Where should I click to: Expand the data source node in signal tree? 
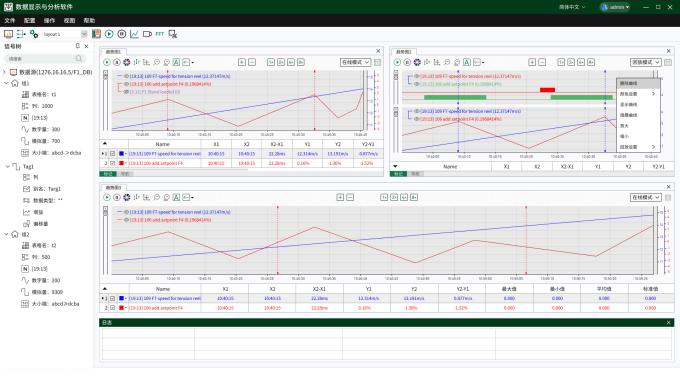(5, 72)
